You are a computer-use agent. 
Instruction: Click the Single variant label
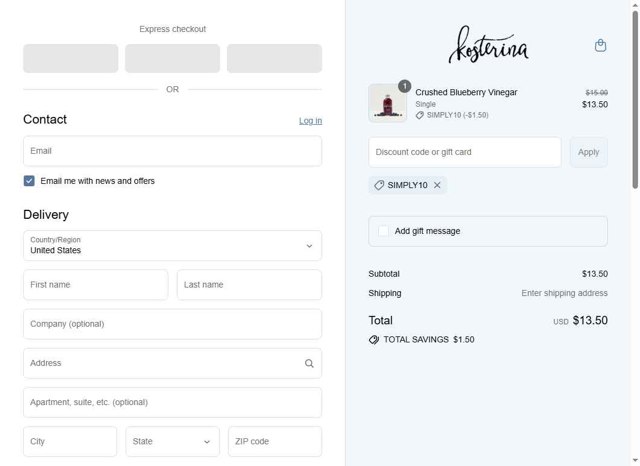click(425, 104)
